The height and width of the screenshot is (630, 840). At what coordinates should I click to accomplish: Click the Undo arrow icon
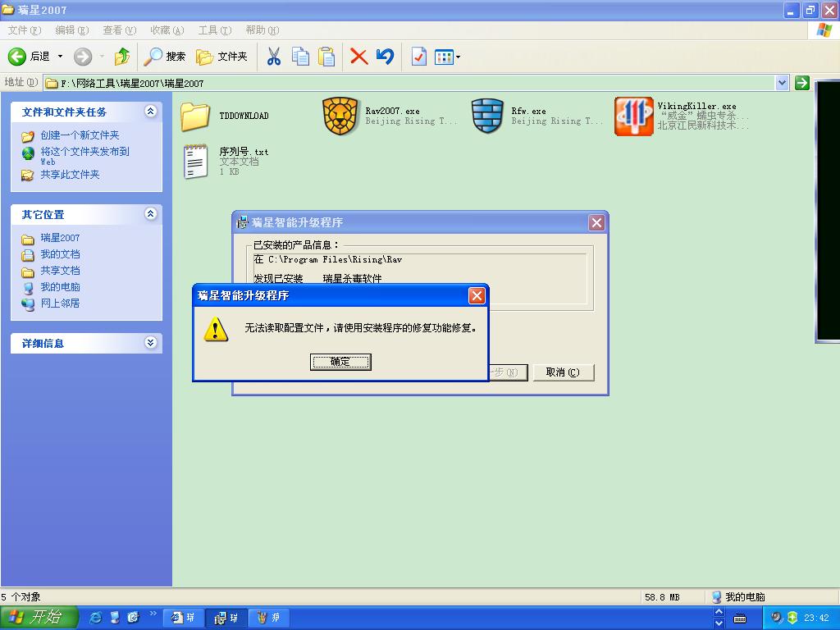coord(386,57)
